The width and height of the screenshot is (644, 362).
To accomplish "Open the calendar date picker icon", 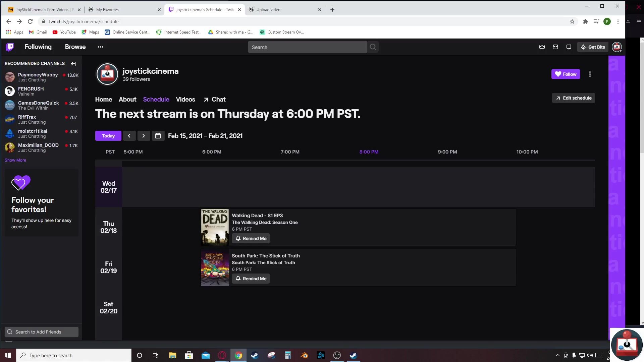I will pyautogui.click(x=158, y=136).
